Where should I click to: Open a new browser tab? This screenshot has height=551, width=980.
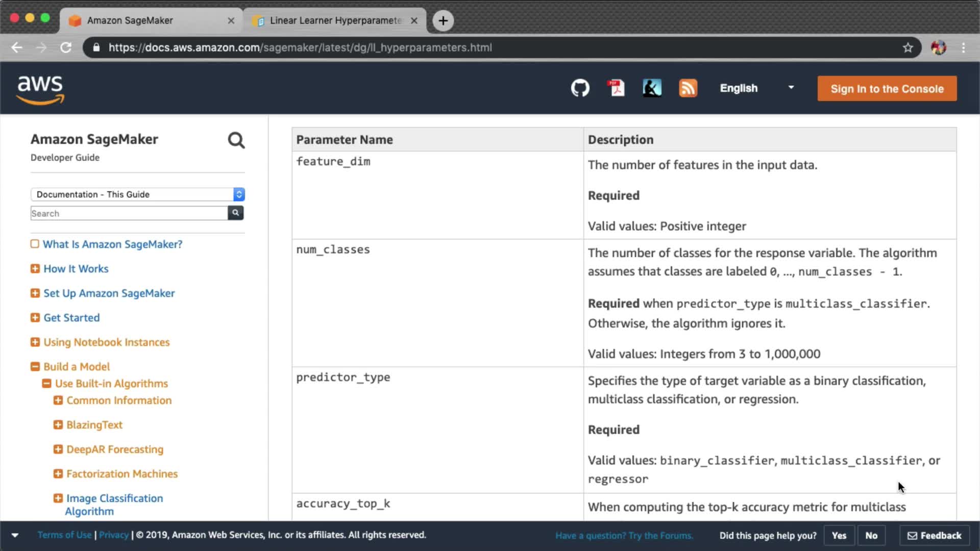443,20
